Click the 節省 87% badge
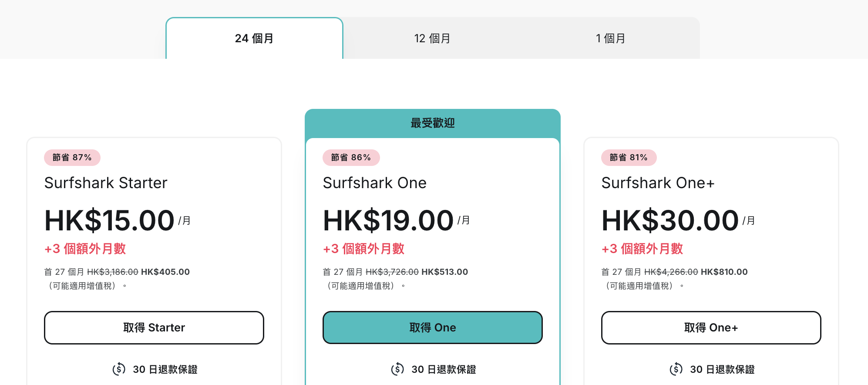Viewport: 868px width, 385px height. point(72,158)
